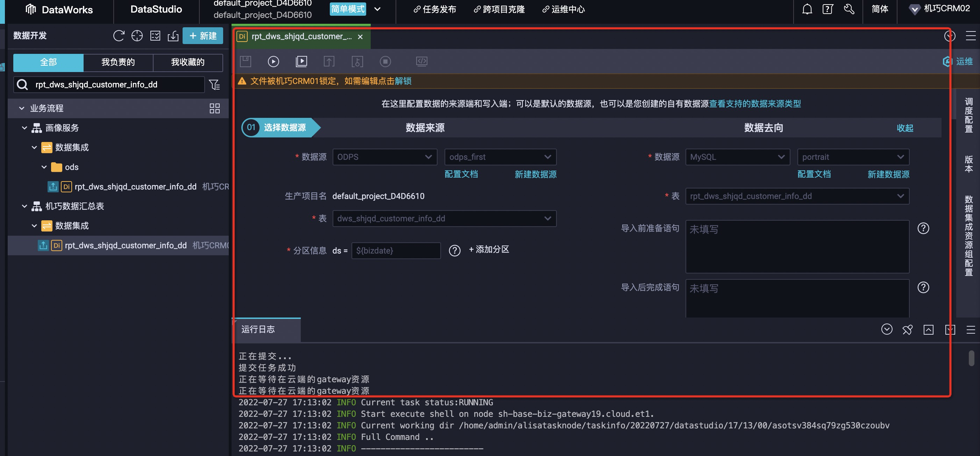Click the advanced run icon
Viewport: 980px width, 456px height.
(301, 61)
